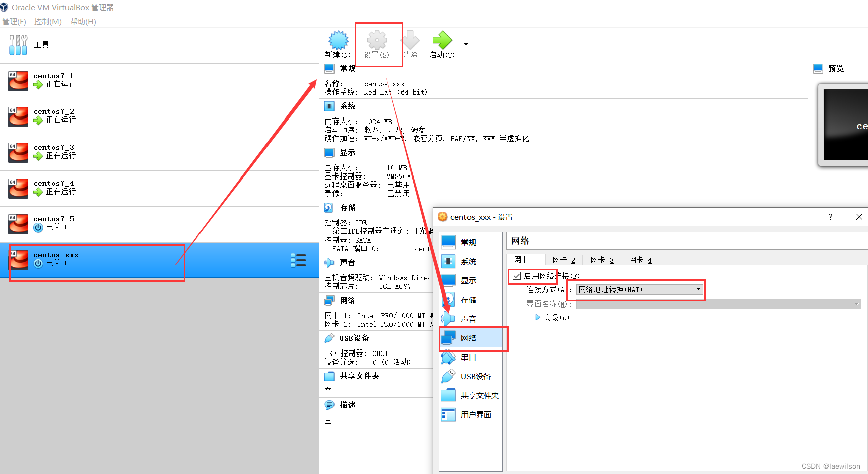
Task: Click the disabled 界面名称 dropdown
Action: point(719,304)
